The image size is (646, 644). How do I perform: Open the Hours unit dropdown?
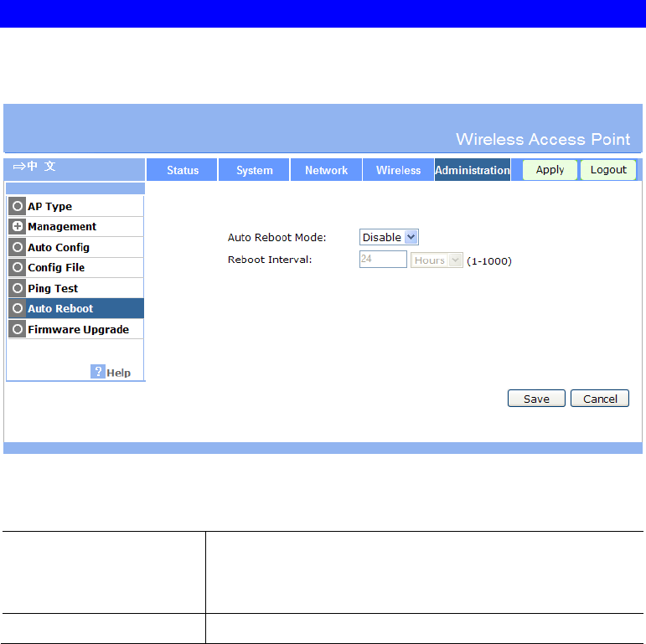(x=437, y=260)
